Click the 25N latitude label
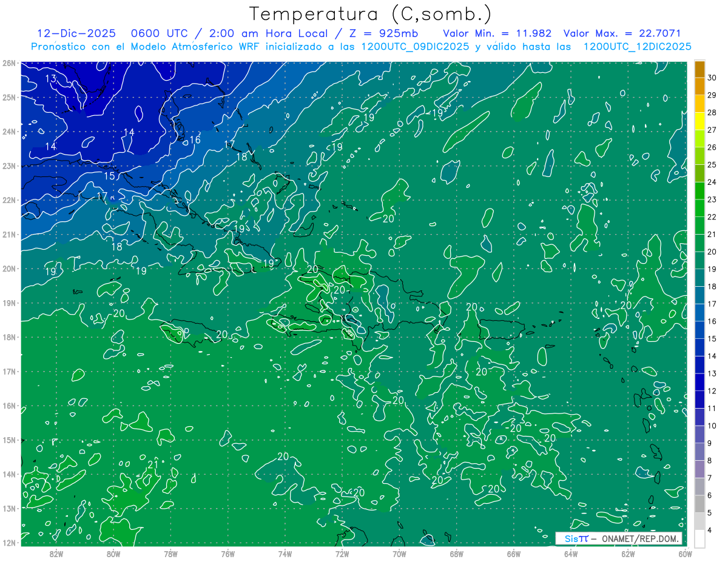Screen dimensions: 728x562 pos(8,97)
